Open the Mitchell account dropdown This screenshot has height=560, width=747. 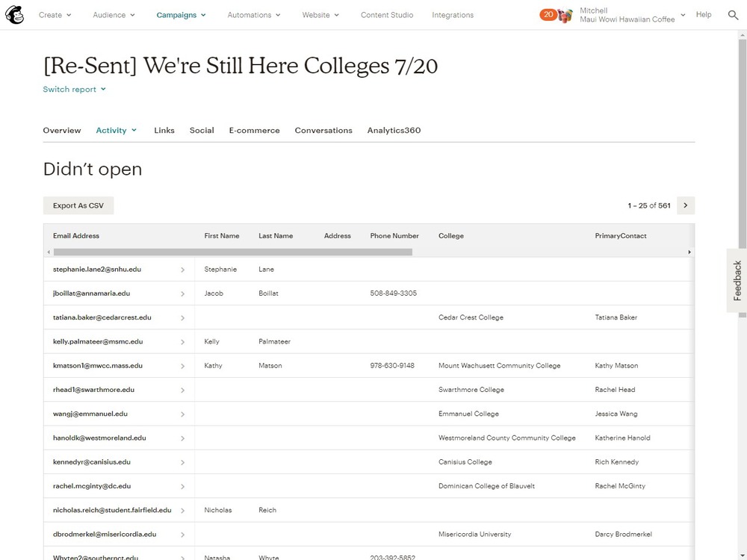(632, 15)
